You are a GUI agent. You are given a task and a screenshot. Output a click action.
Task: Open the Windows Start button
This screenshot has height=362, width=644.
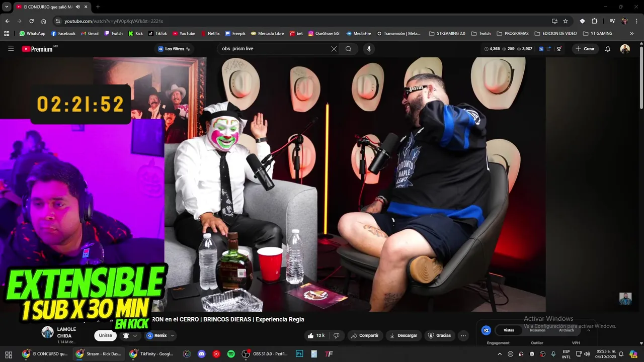pyautogui.click(x=9, y=354)
